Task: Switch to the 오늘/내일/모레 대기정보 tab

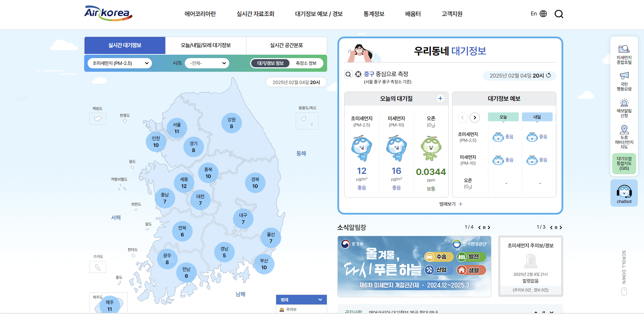Action: [206, 45]
